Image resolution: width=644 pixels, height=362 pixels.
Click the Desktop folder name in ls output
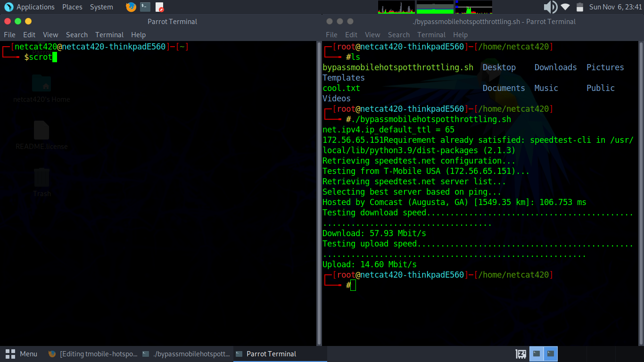pyautogui.click(x=499, y=67)
